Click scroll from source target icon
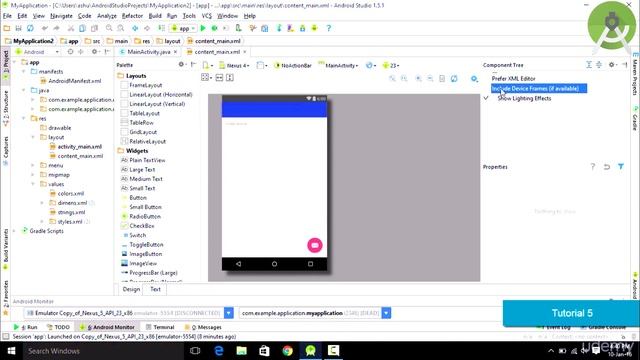Viewport: 640px width, 360px height. pyautogui.click(x=70, y=52)
